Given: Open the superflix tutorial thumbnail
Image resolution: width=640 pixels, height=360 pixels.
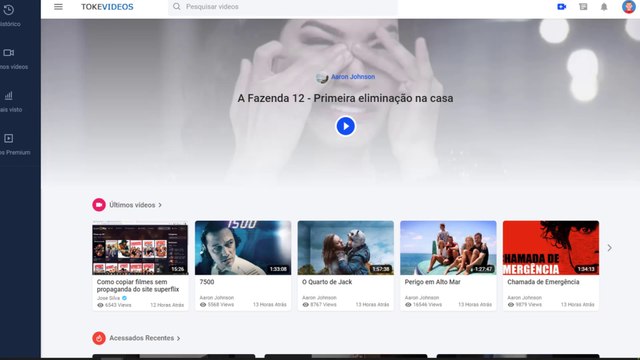Looking at the screenshot, I should pyautogui.click(x=140, y=248).
